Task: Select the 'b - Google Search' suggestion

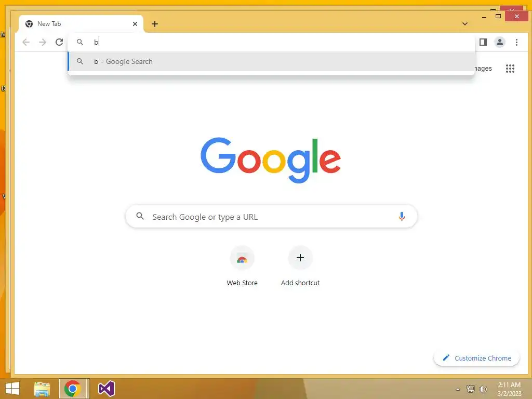Action: click(x=271, y=61)
